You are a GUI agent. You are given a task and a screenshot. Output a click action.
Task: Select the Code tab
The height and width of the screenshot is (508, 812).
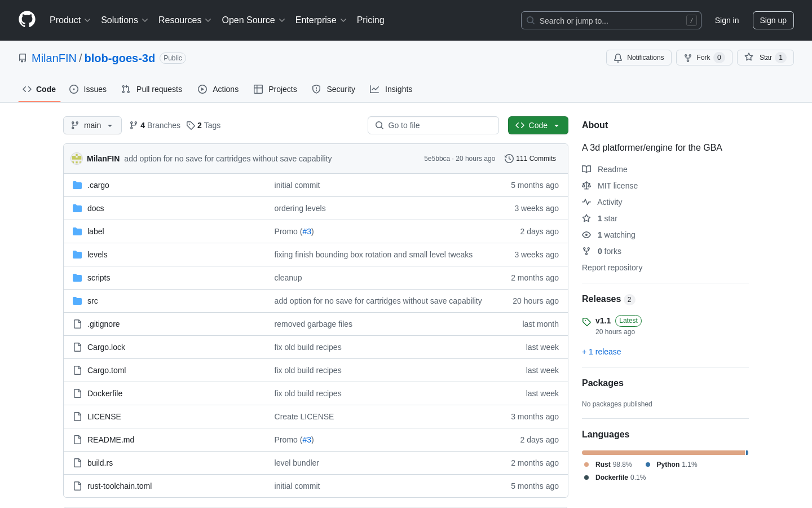[39, 89]
